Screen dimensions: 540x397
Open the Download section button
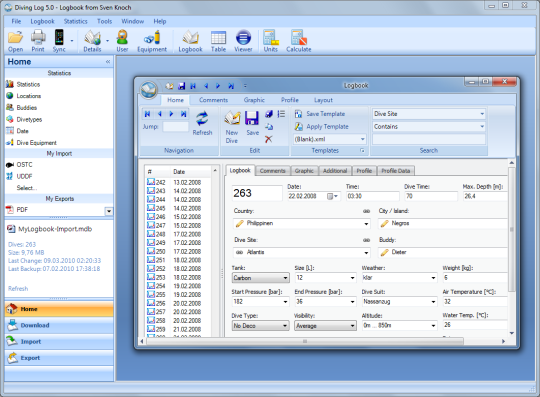(59, 325)
